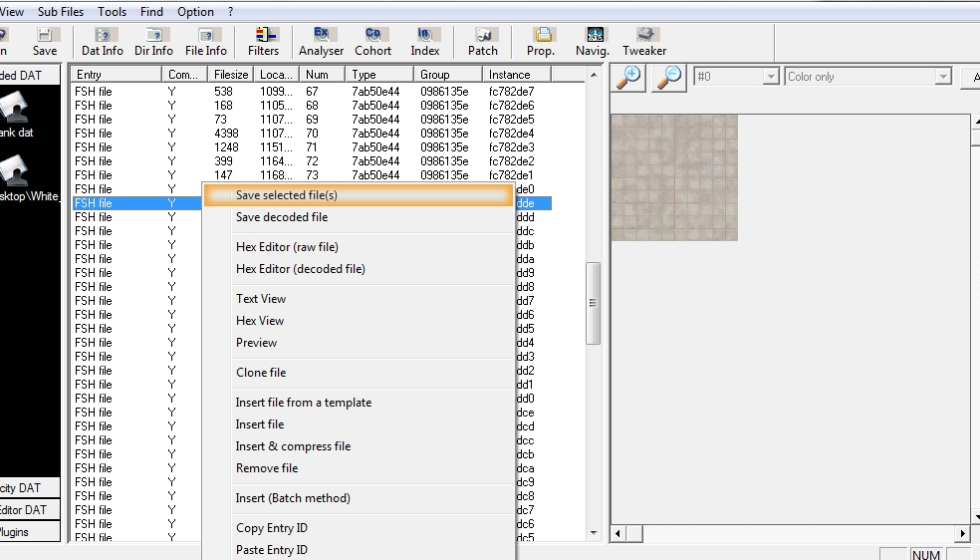
Task: Open Dat Info from the toolbar
Action: coord(103,42)
